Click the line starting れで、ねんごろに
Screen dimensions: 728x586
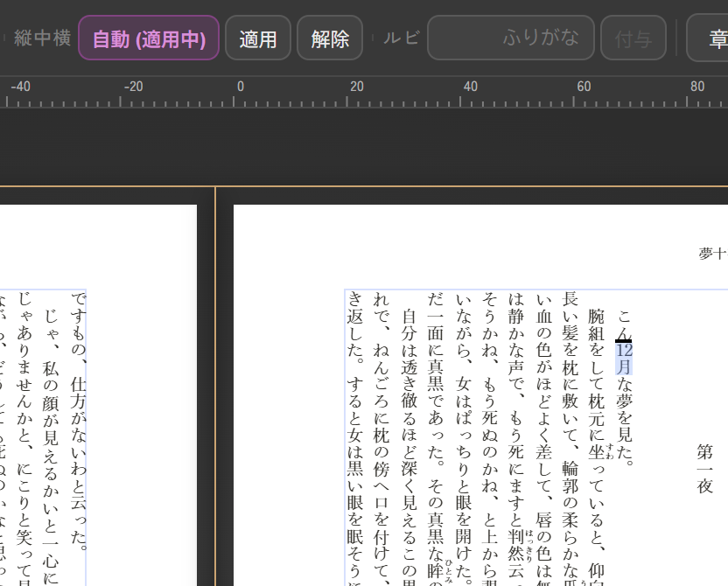coord(381,438)
